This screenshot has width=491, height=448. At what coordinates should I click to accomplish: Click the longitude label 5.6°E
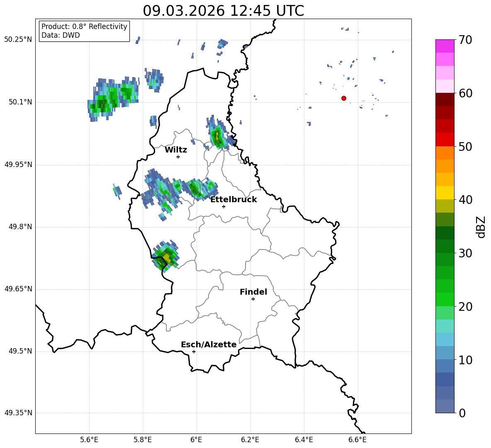click(x=89, y=440)
